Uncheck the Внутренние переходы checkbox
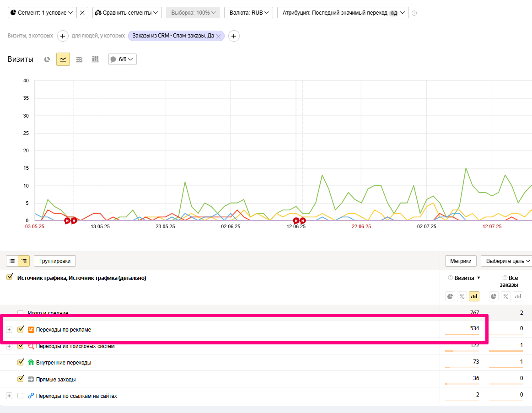This screenshot has height=413, width=532. pos(20,362)
